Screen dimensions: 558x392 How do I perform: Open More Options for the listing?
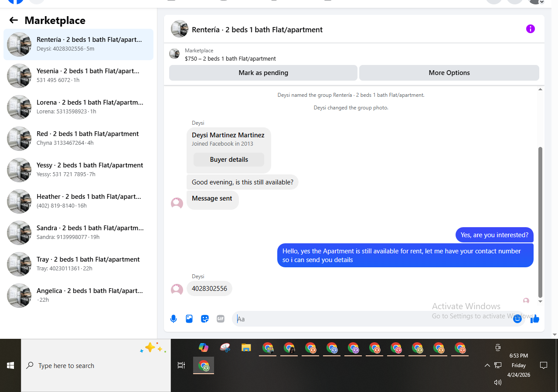449,73
